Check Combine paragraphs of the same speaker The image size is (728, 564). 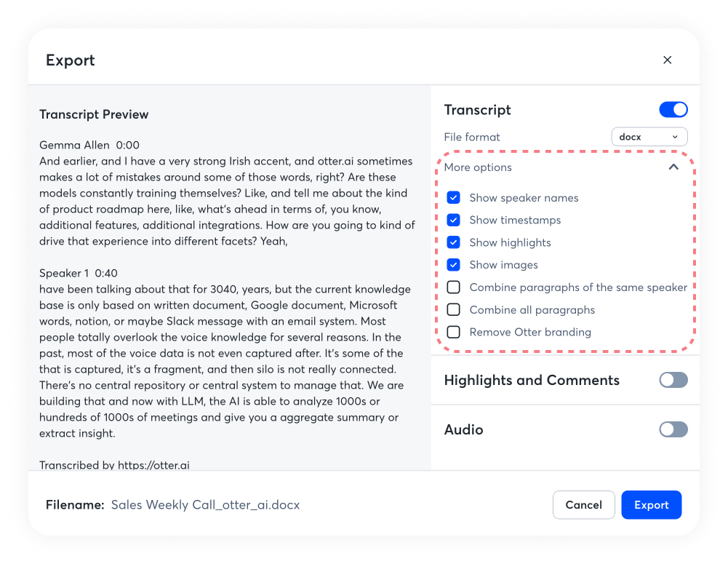tap(454, 287)
